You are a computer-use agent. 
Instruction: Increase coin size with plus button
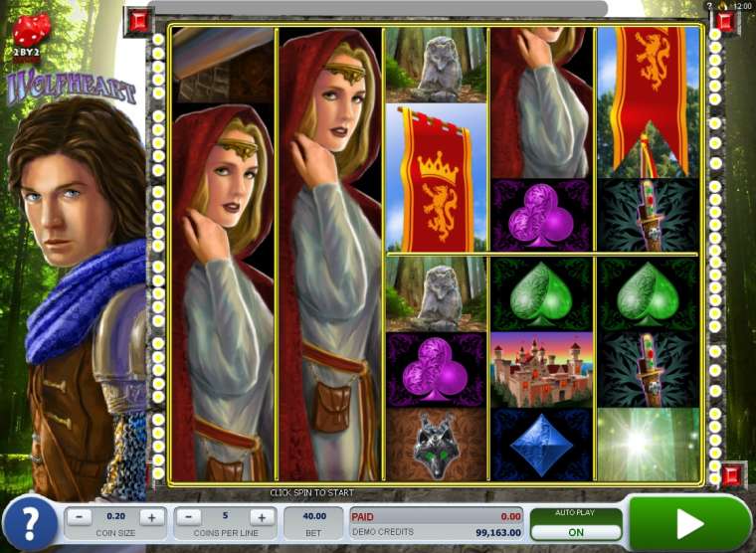pos(152,518)
